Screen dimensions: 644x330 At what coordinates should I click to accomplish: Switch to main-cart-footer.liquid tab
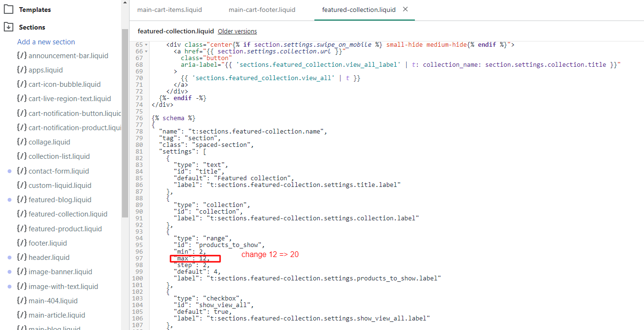pyautogui.click(x=262, y=10)
